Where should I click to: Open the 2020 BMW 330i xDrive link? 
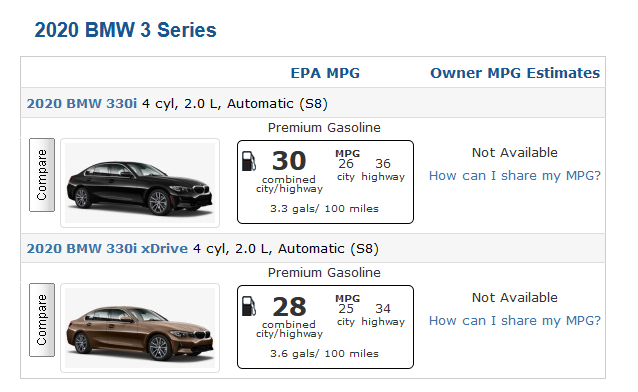tap(107, 248)
